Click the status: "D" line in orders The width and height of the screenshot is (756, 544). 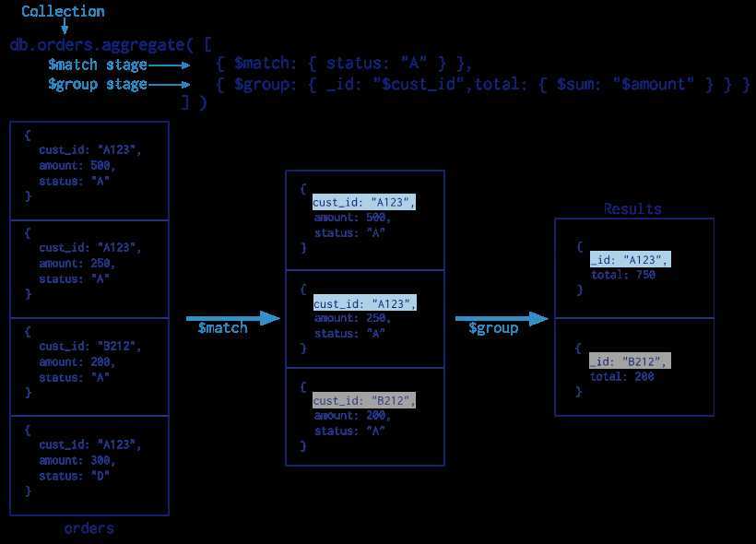coord(75,476)
